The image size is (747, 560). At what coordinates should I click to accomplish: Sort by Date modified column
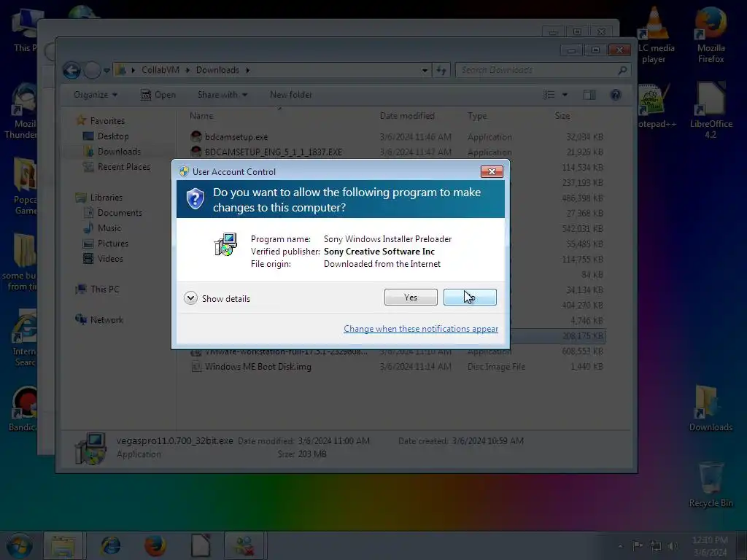407,116
